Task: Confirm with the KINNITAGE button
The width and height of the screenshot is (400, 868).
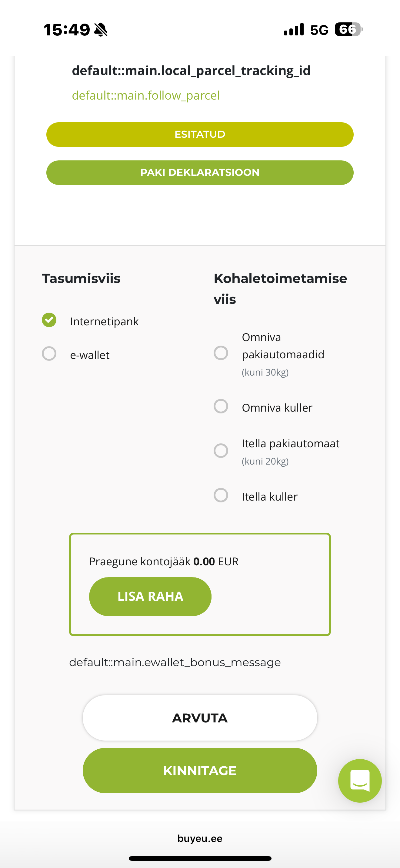Action: [200, 771]
